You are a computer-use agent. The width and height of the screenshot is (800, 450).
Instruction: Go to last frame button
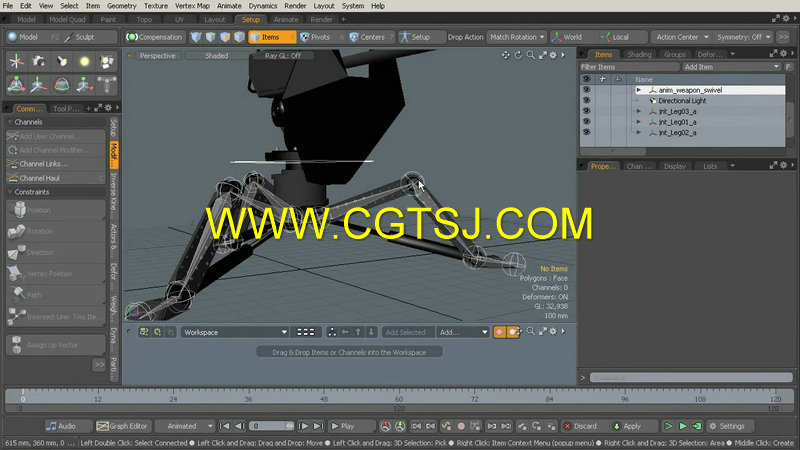point(318,426)
